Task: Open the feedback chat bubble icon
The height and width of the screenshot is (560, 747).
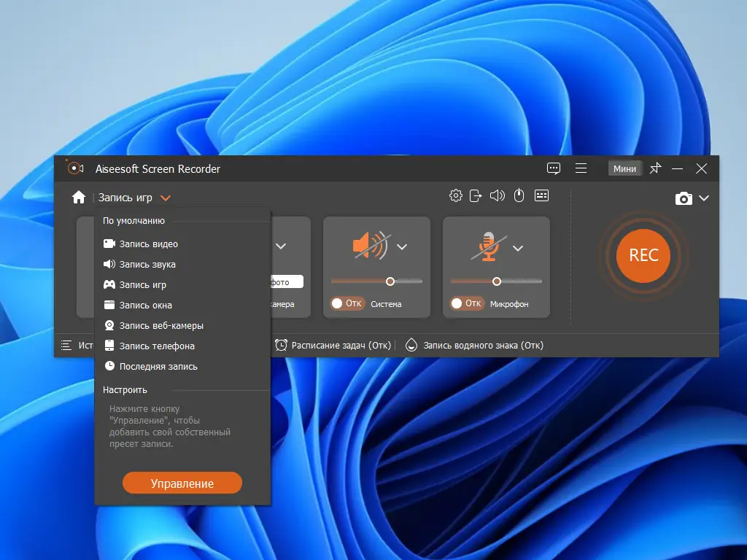Action: (554, 168)
